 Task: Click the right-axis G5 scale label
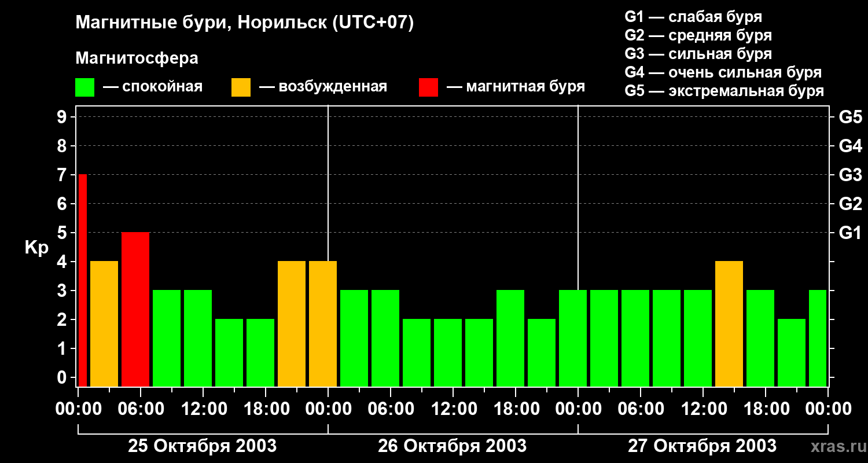(851, 117)
